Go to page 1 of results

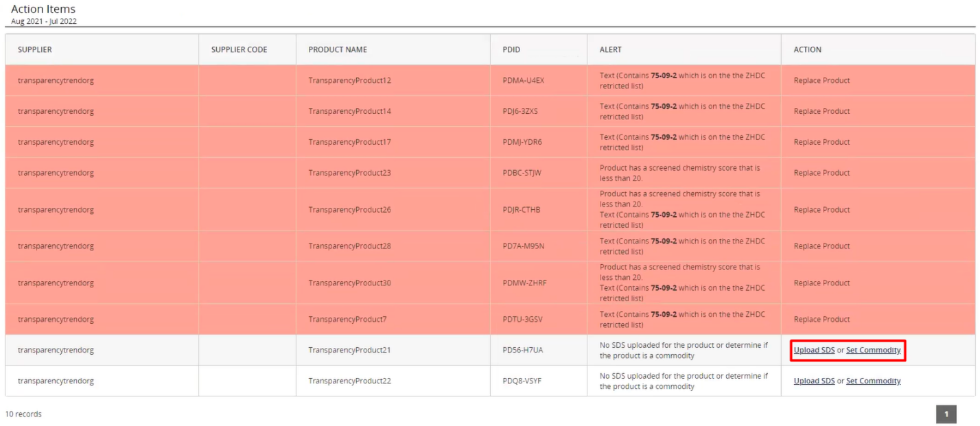point(946,414)
